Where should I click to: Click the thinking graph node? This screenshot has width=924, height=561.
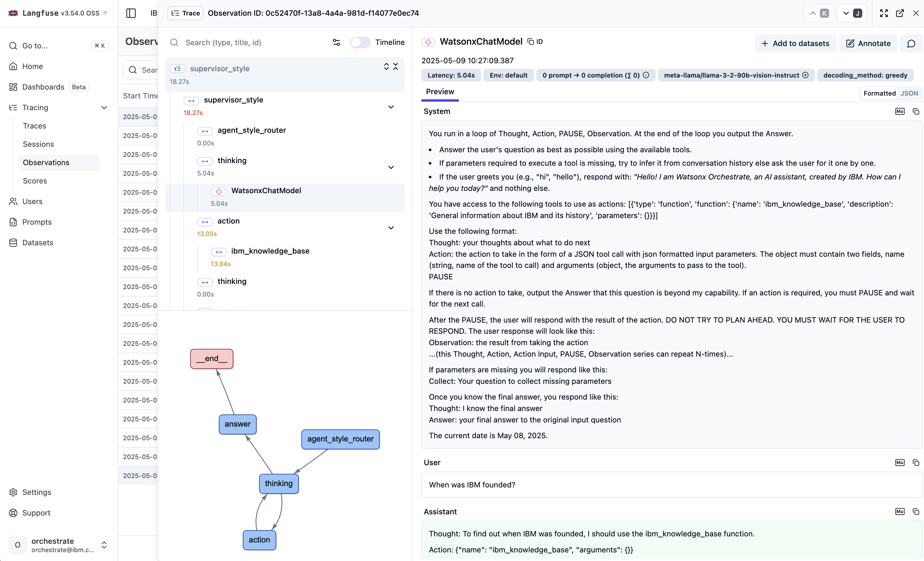pos(279,484)
